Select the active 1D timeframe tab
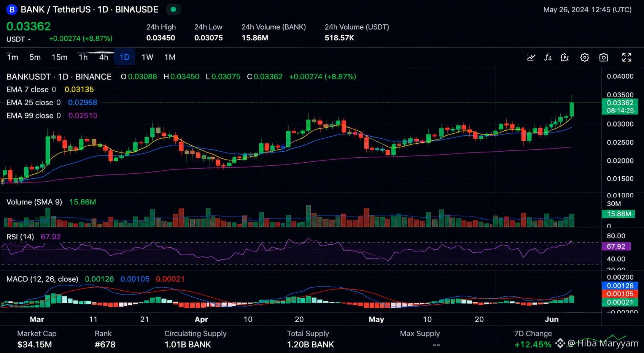The width and height of the screenshot is (644, 353). click(124, 57)
